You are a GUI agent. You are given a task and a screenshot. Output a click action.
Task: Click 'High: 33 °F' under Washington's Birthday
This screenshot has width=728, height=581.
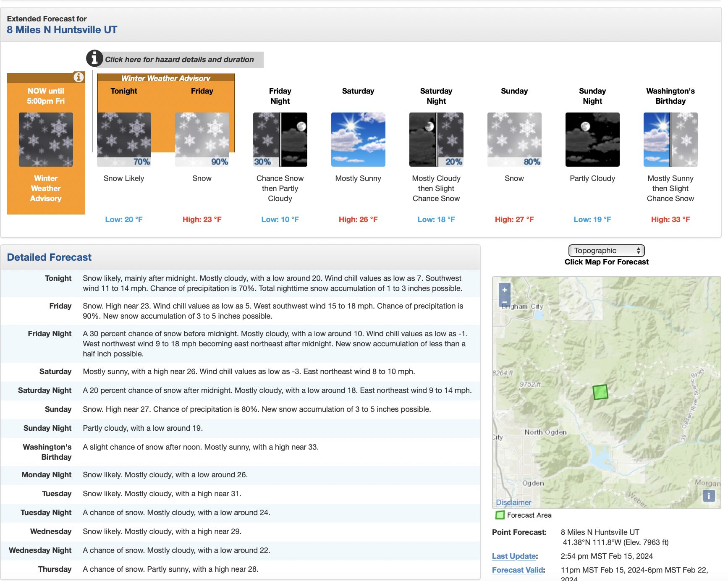[670, 220]
